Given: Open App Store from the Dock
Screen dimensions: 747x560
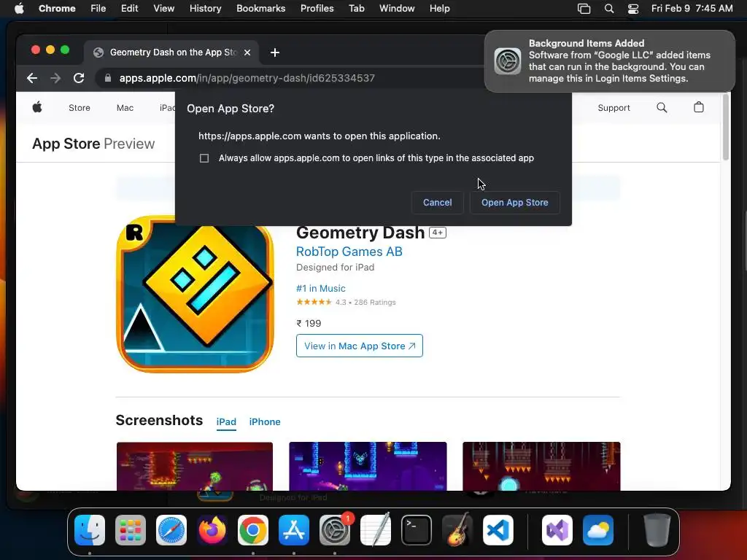Looking at the screenshot, I should coord(294,530).
